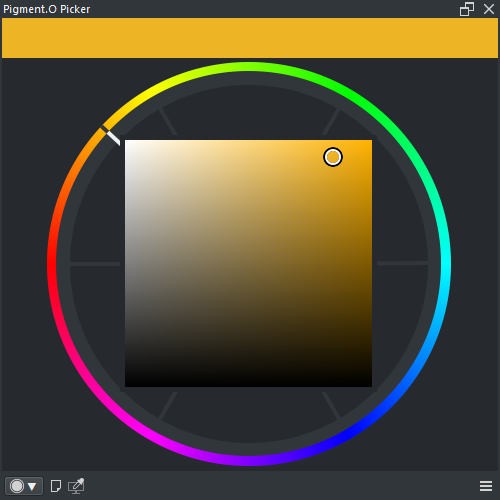Select pure orange at the square's top-right corner
Screen dimensions: 500x500
point(370,142)
